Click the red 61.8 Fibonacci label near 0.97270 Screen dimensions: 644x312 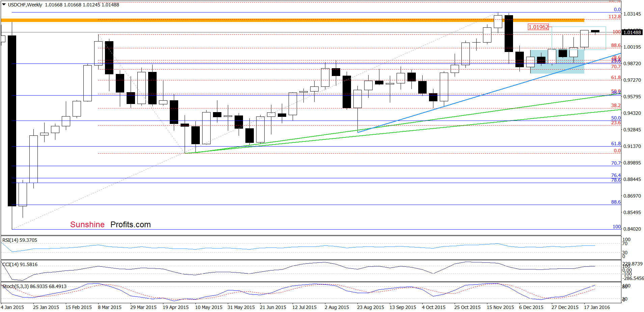click(x=616, y=77)
